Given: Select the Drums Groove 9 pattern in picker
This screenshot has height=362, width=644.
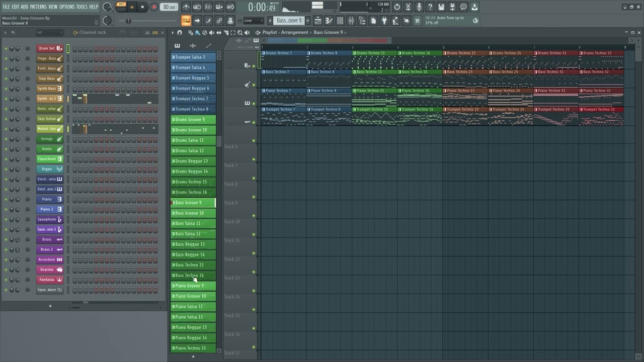Looking at the screenshot, I should [193, 120].
